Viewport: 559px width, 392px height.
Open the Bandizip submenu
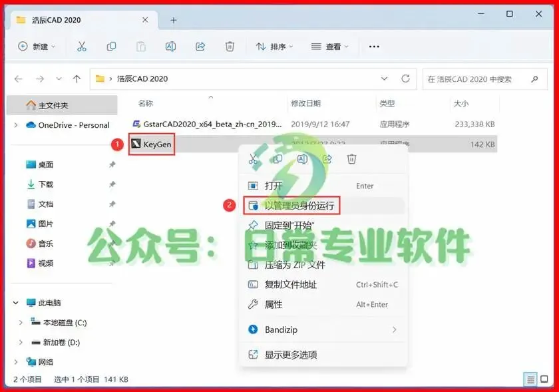pos(323,329)
